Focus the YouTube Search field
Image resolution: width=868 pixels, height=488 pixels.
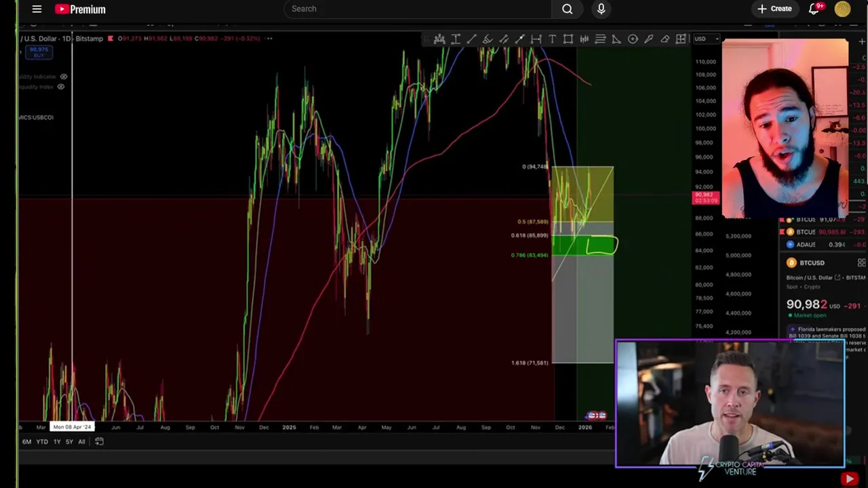418,9
